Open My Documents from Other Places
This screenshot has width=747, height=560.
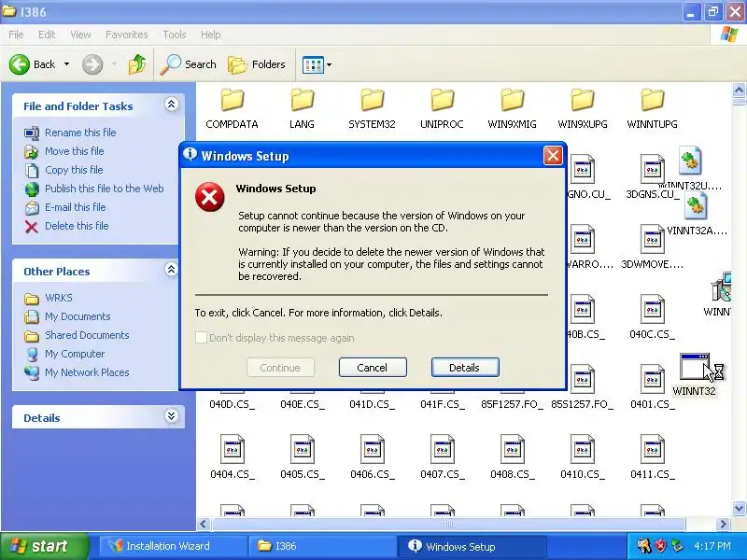pyautogui.click(x=78, y=316)
